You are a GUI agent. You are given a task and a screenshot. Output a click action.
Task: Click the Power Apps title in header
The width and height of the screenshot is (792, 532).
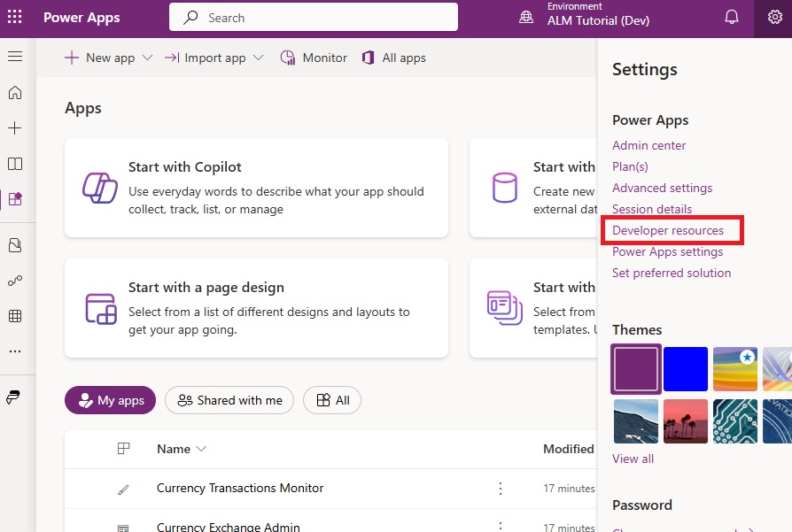point(82,18)
